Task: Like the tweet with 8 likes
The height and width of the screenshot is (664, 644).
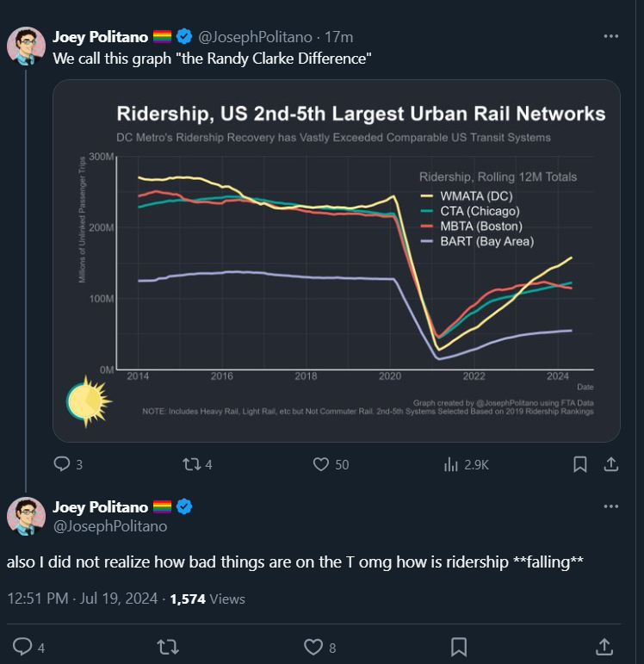Action: 313,647
